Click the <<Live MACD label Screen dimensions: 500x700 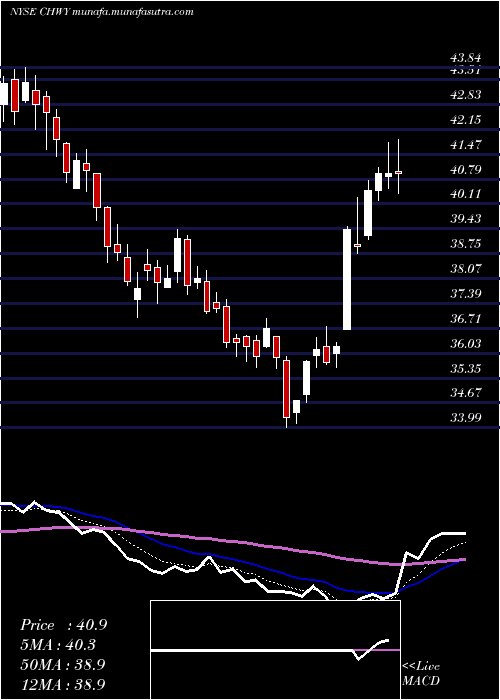(421, 674)
